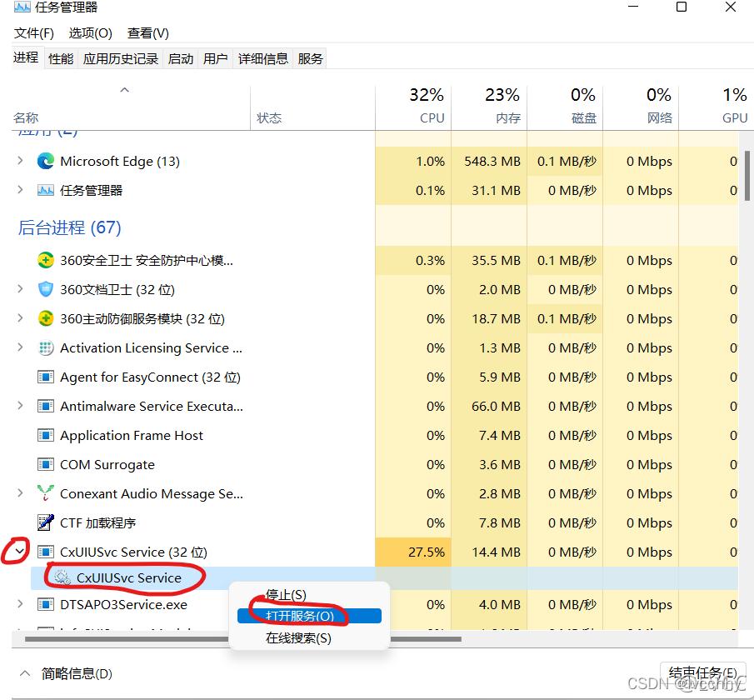Click the vertical scrollbar thumb

(x=747, y=176)
